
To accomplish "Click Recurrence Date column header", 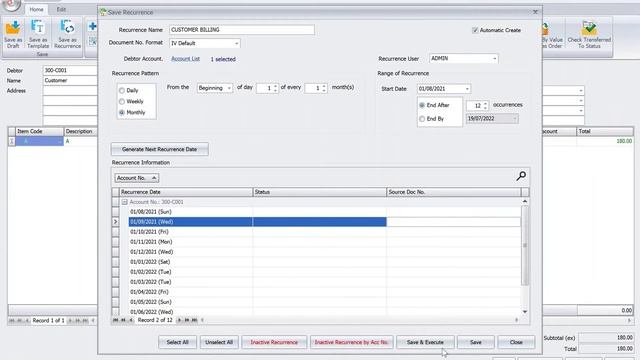I will 186,192.
